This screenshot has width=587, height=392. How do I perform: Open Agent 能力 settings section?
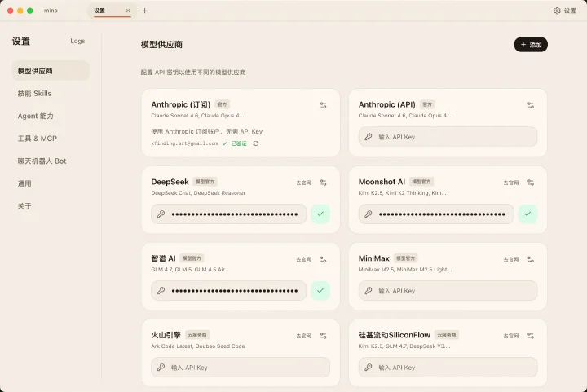[51, 116]
